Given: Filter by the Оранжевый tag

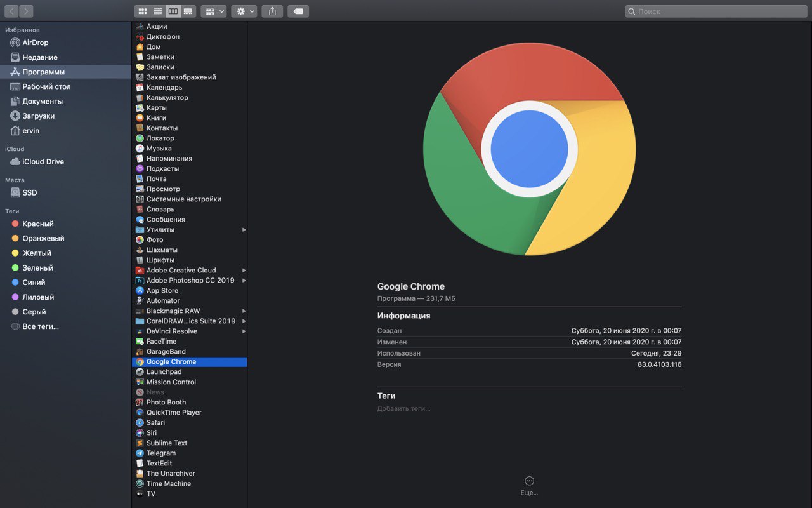Looking at the screenshot, I should click(65, 238).
